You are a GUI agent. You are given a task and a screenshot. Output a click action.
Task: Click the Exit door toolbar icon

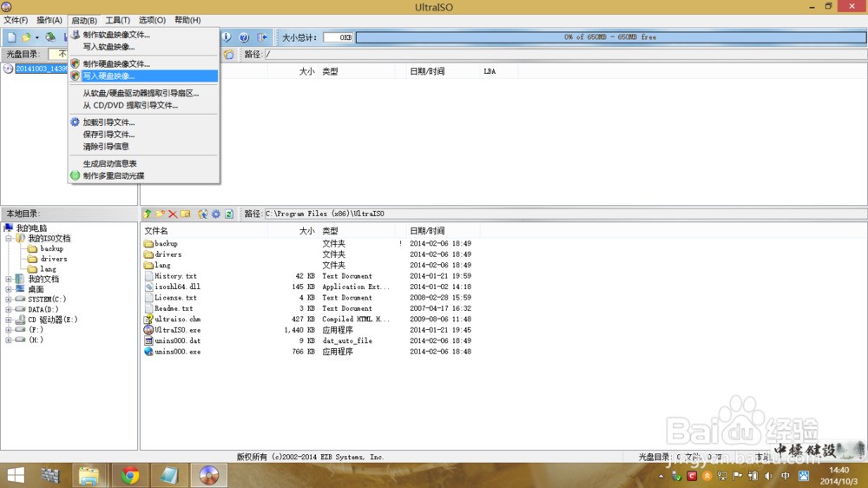[262, 37]
